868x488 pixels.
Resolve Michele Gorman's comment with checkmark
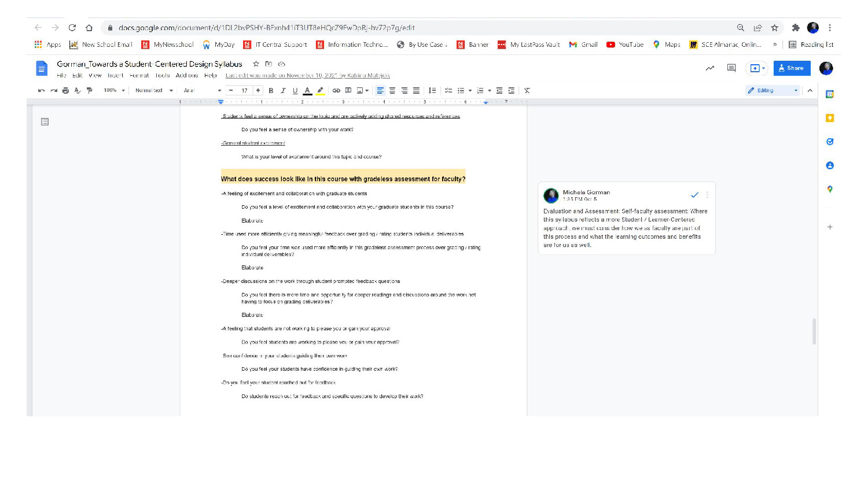click(x=694, y=195)
